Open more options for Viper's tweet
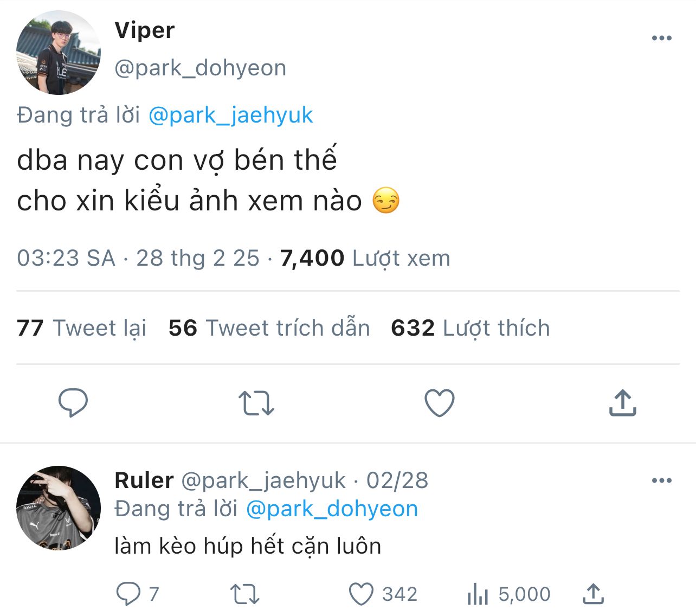 pyautogui.click(x=661, y=38)
